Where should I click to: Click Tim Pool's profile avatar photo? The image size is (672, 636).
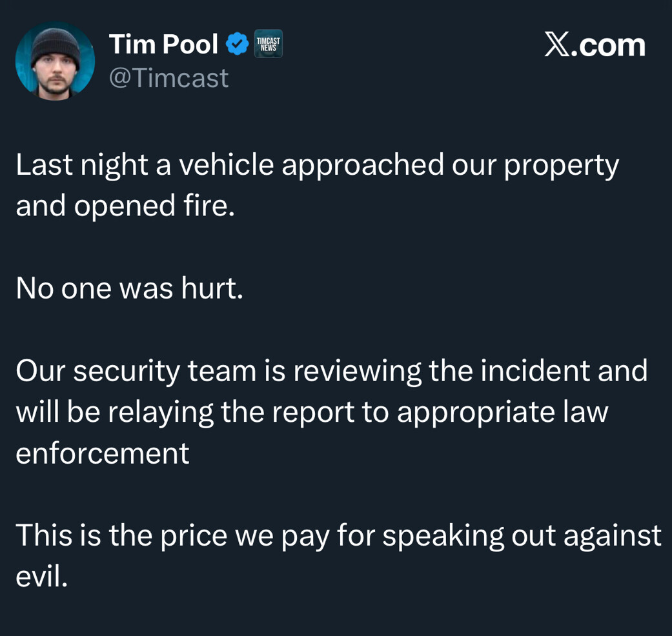(55, 61)
